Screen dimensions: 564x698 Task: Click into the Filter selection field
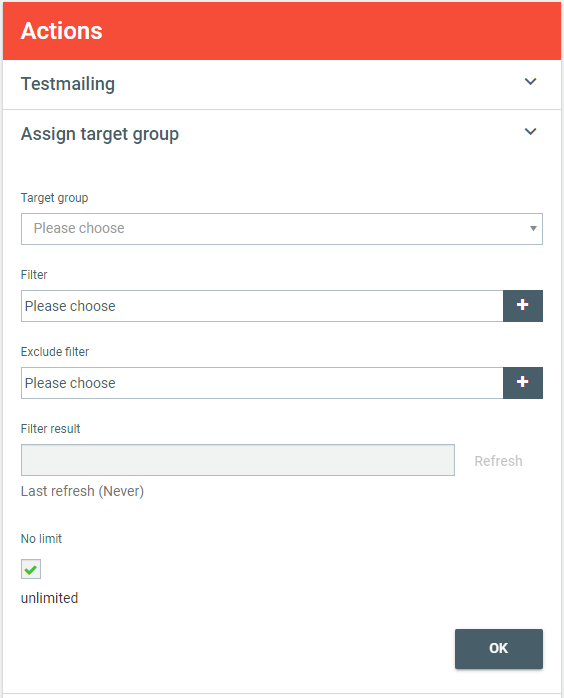pyautogui.click(x=262, y=306)
